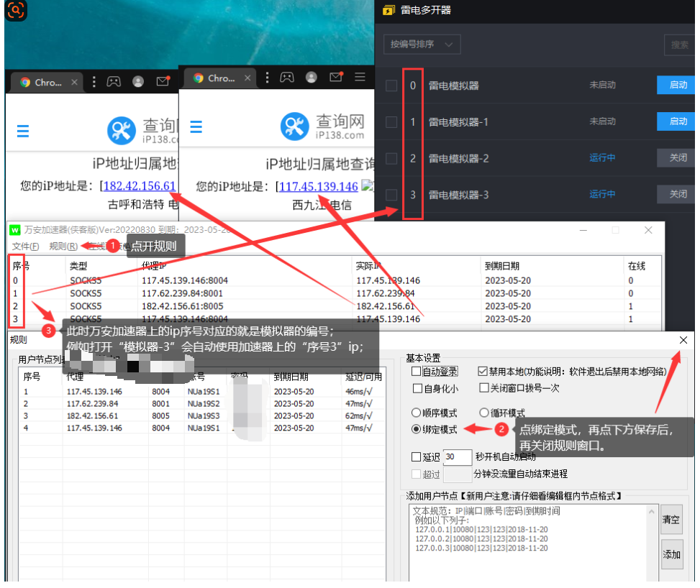Viewport: 700px width, 588px height.
Task: Enable the 自身化小 checkbox
Action: [417, 389]
